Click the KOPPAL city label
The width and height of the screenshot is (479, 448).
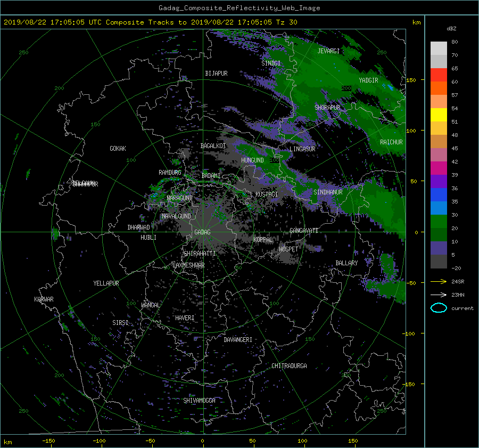click(263, 240)
